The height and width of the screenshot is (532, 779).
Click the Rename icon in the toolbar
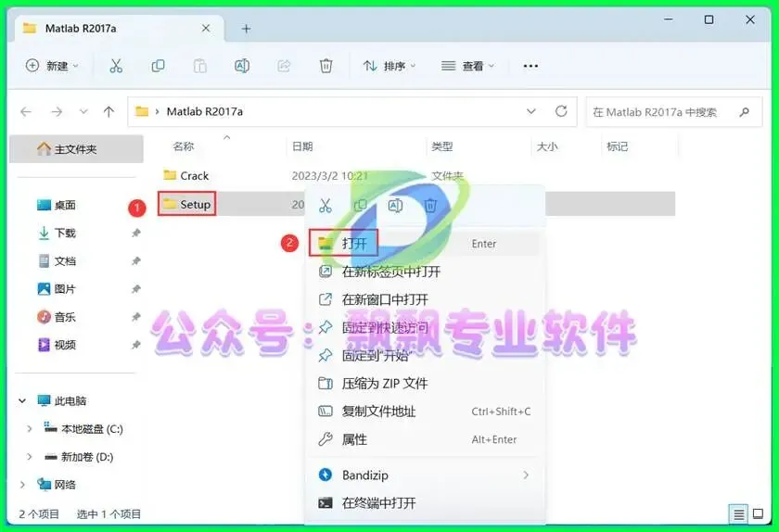[x=242, y=66]
